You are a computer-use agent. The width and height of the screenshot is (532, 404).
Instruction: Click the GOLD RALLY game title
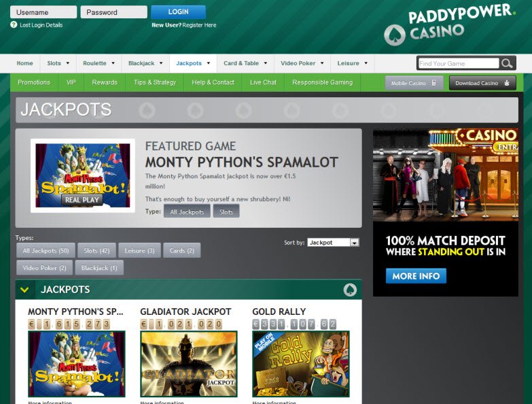[279, 312]
